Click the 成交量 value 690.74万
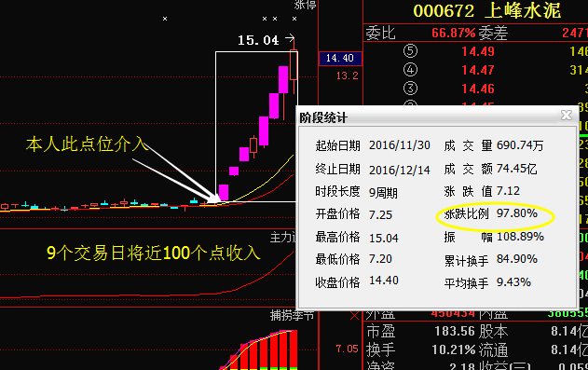Viewport: 588px width, 370px height. tap(520, 145)
